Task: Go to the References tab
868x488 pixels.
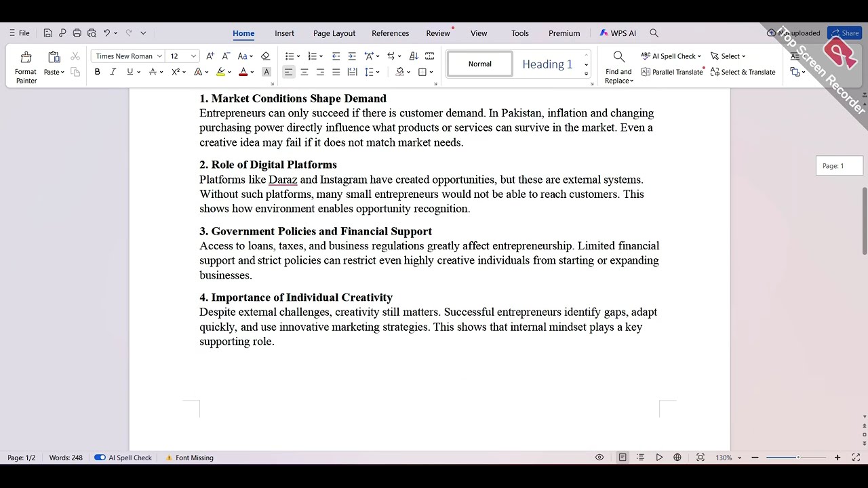Action: (x=390, y=33)
